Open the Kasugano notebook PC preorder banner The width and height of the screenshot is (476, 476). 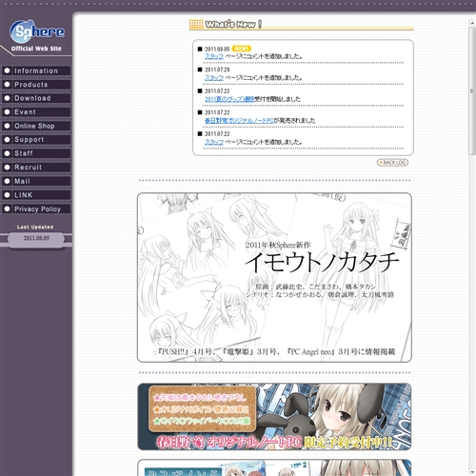pos(274,417)
